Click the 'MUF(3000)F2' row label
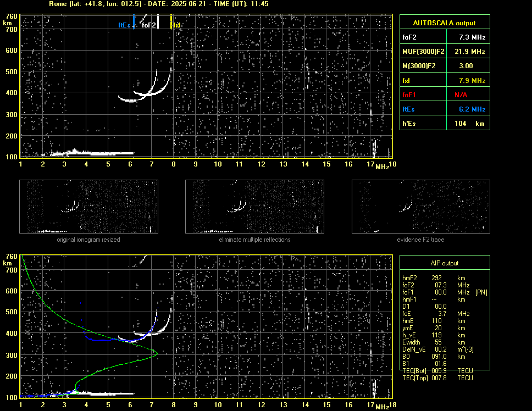The height and width of the screenshot is (411, 532). click(x=423, y=52)
